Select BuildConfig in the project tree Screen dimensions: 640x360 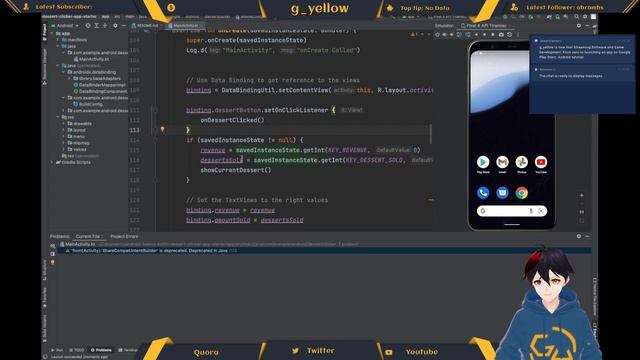coord(88,104)
